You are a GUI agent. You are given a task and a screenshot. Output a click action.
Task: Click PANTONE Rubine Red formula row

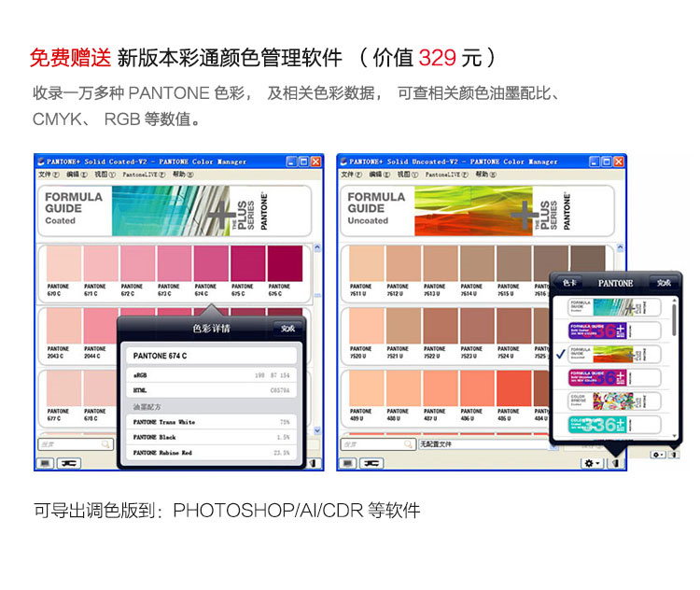coord(211,453)
